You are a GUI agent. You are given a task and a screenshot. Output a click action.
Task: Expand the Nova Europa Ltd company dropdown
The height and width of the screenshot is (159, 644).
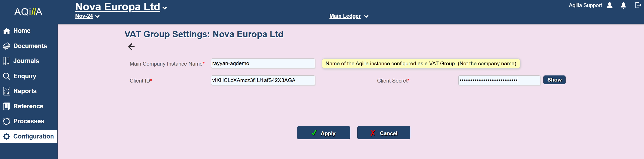[x=165, y=8]
